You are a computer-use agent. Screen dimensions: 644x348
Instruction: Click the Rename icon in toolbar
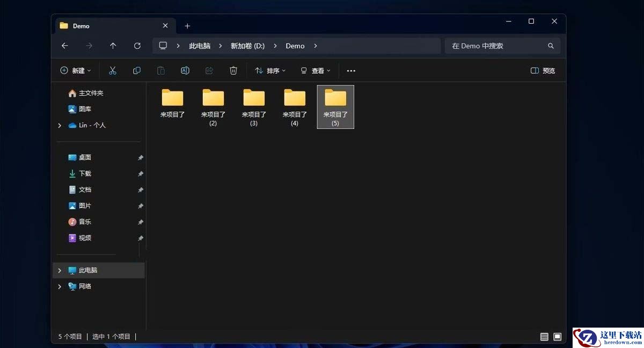pyautogui.click(x=185, y=70)
